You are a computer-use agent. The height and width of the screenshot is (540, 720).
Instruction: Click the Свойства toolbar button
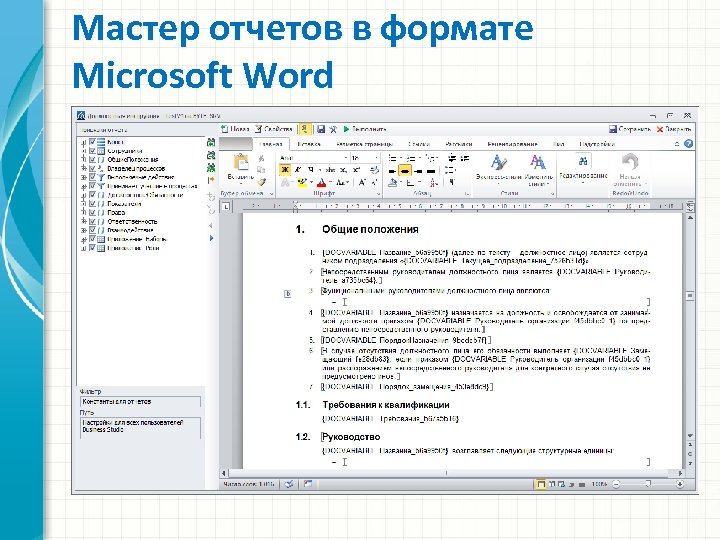point(274,129)
